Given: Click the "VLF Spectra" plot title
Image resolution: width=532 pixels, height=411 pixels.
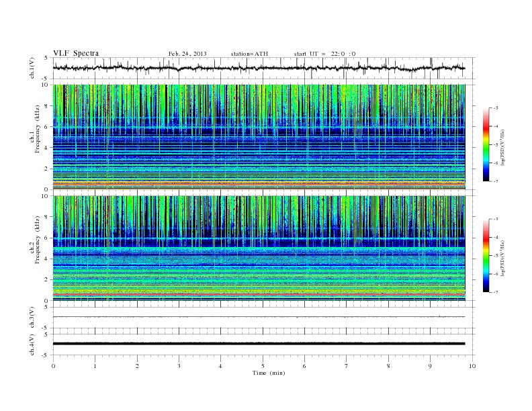Looking at the screenshot, I should click(x=76, y=53).
